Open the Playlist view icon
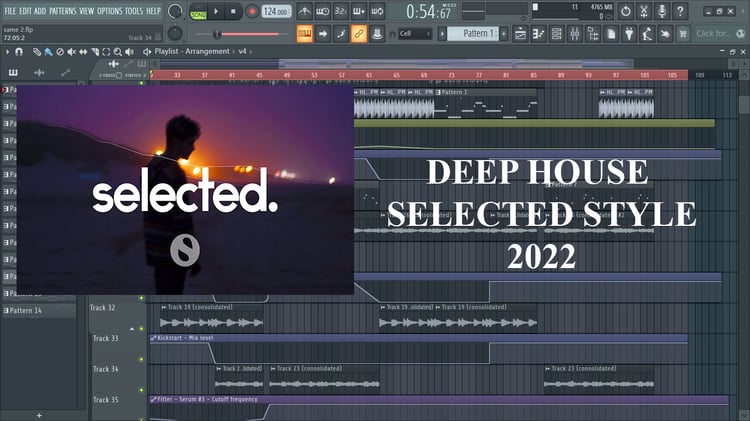This screenshot has width=750, height=421. (x=520, y=34)
